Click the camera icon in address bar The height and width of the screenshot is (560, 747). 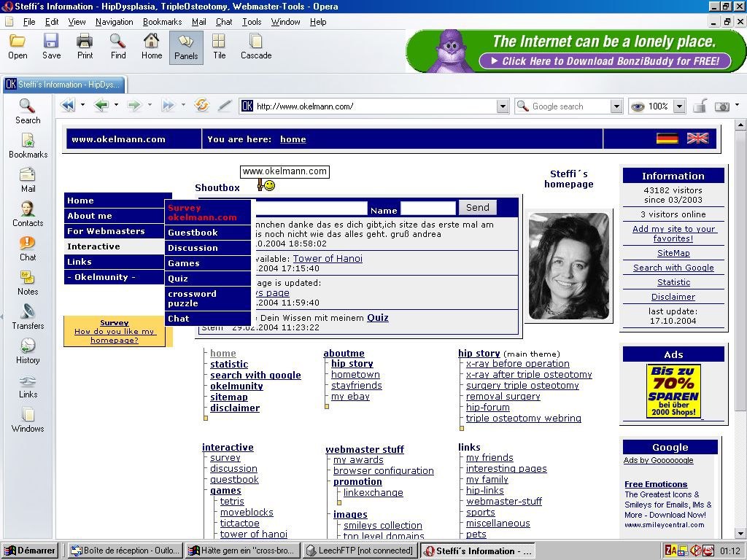coord(722,106)
